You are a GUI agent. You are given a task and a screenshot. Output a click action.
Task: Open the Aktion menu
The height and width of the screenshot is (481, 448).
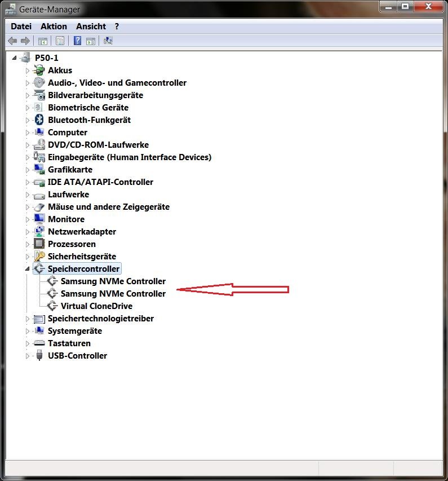pos(54,27)
